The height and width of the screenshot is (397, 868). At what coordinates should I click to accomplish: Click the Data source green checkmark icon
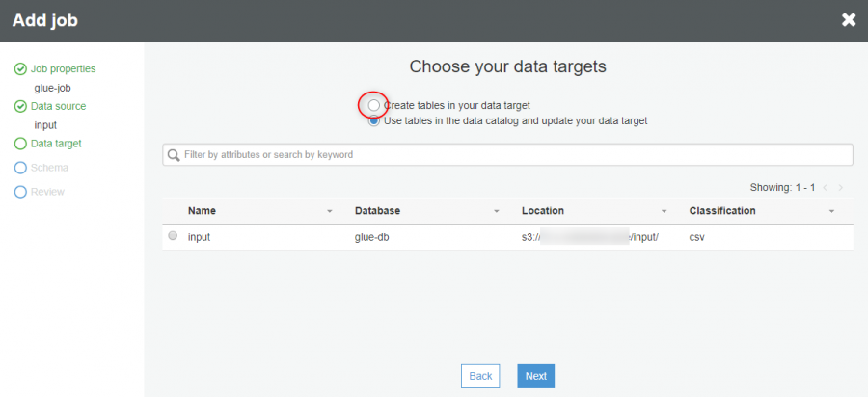(20, 106)
